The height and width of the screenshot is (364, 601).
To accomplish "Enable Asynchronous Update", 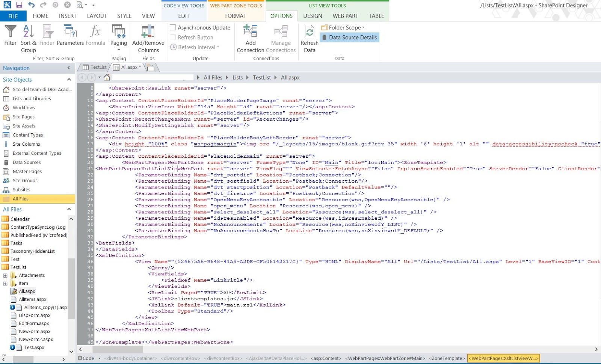I will tap(173, 27).
